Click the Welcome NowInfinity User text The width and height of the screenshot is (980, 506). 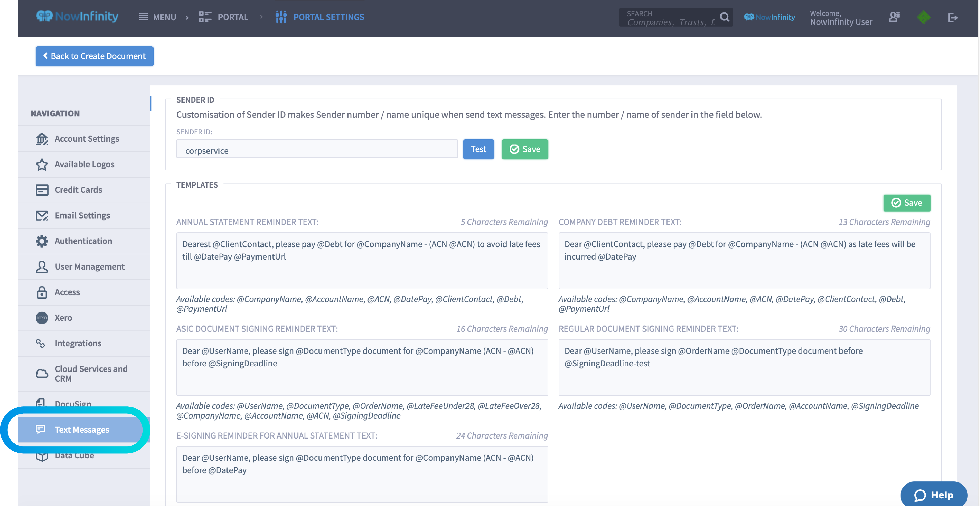click(841, 18)
